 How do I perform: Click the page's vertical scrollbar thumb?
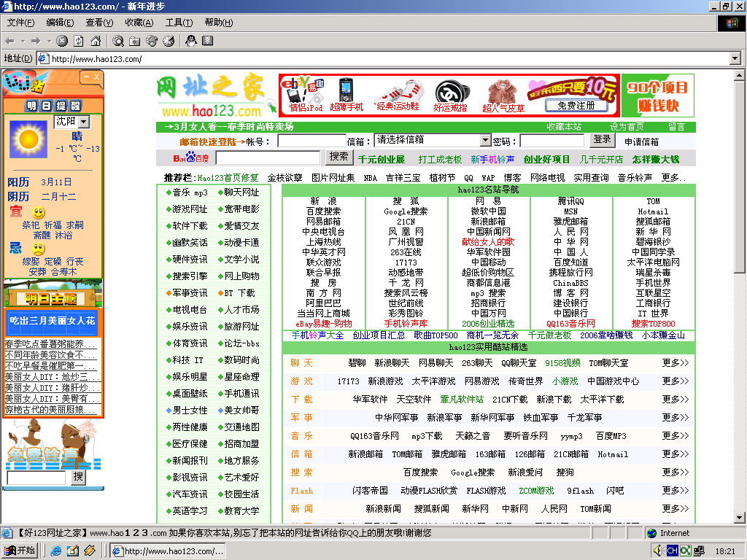pos(739,176)
